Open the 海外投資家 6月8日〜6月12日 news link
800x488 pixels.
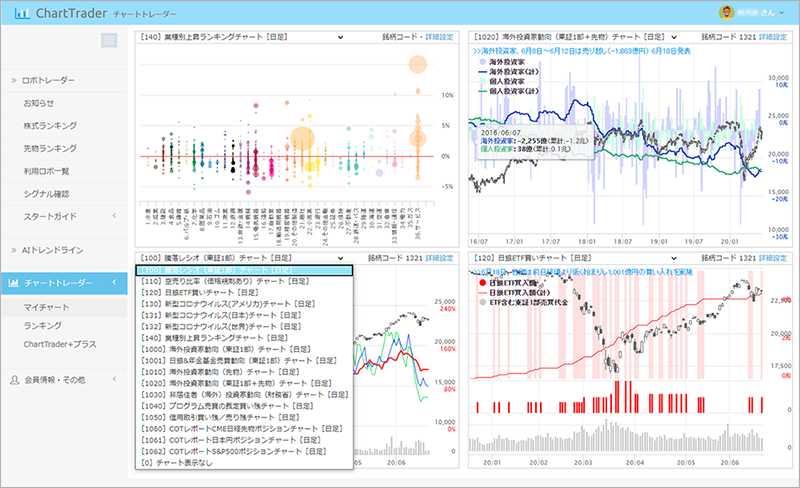tap(582, 51)
